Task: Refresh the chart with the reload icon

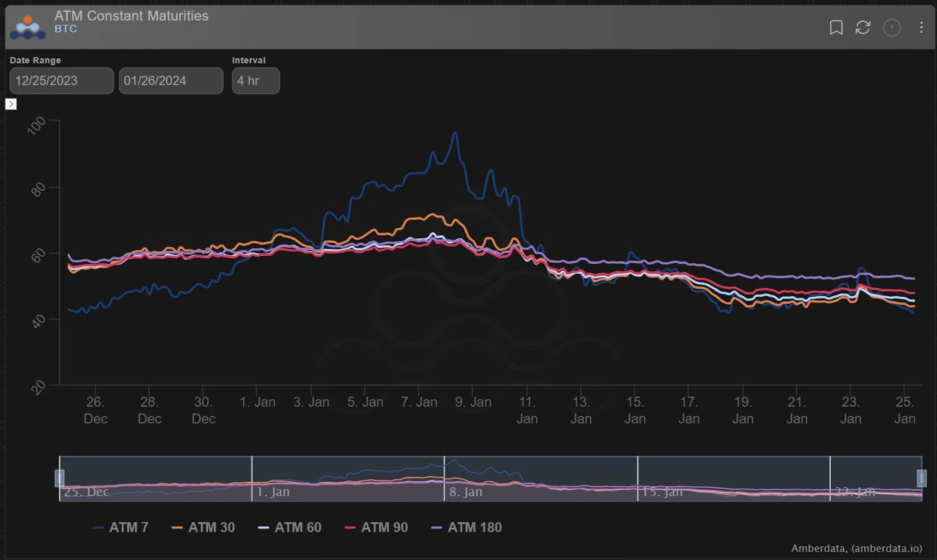Action: 863,27
